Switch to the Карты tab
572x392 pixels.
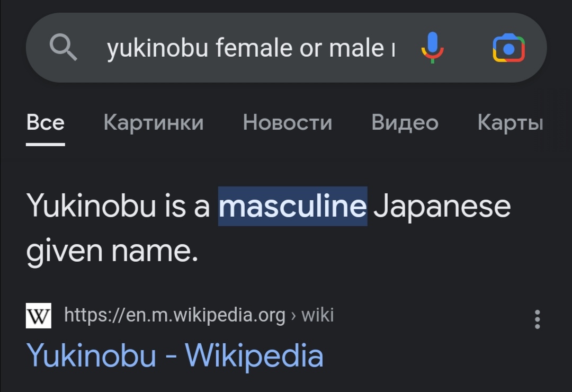[x=511, y=122]
